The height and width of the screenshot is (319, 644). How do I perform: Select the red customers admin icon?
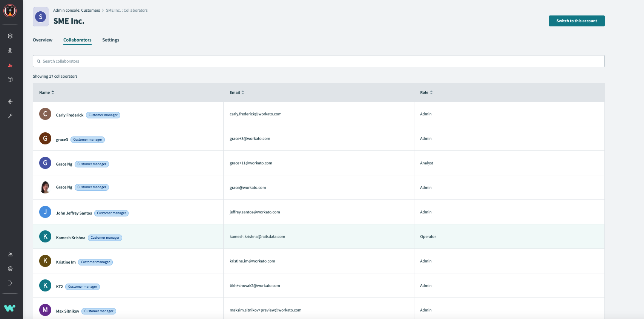coord(10,65)
